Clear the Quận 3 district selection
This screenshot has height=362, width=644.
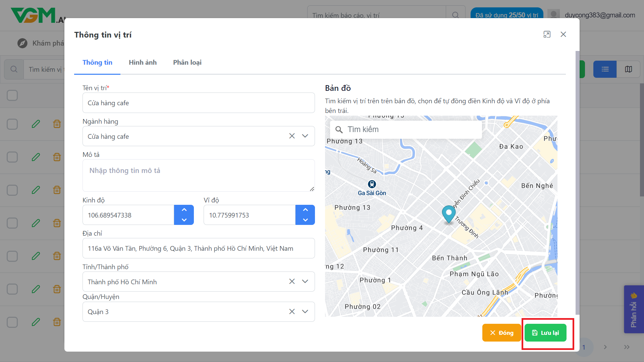pyautogui.click(x=292, y=312)
